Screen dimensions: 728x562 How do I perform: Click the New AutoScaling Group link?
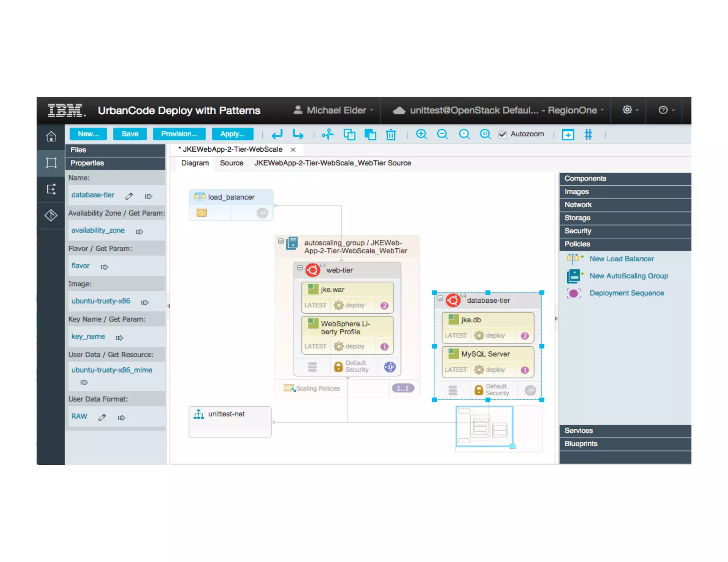(629, 276)
